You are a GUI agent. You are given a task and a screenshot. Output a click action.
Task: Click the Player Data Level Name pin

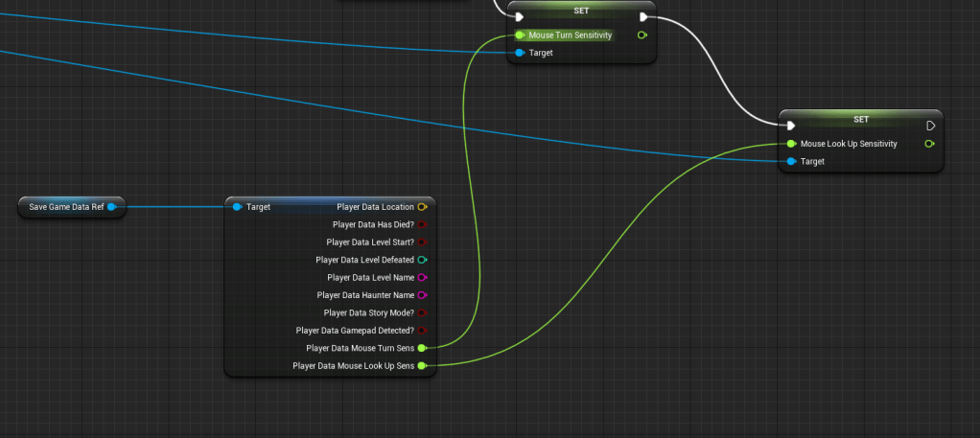422,277
